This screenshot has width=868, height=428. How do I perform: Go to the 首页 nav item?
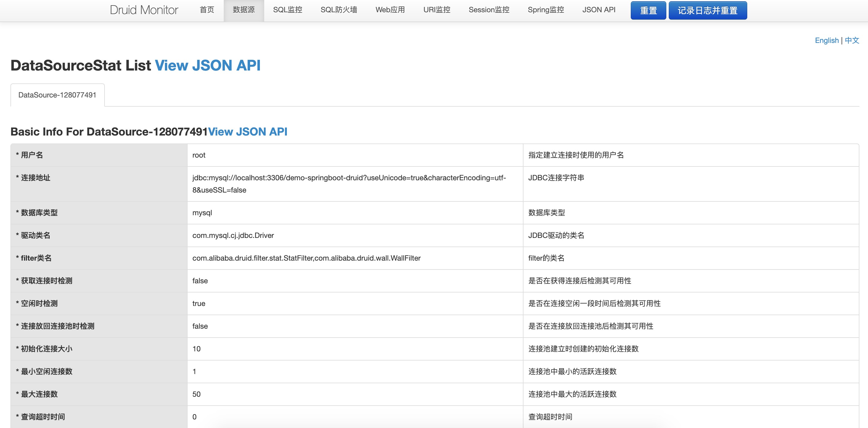(207, 10)
